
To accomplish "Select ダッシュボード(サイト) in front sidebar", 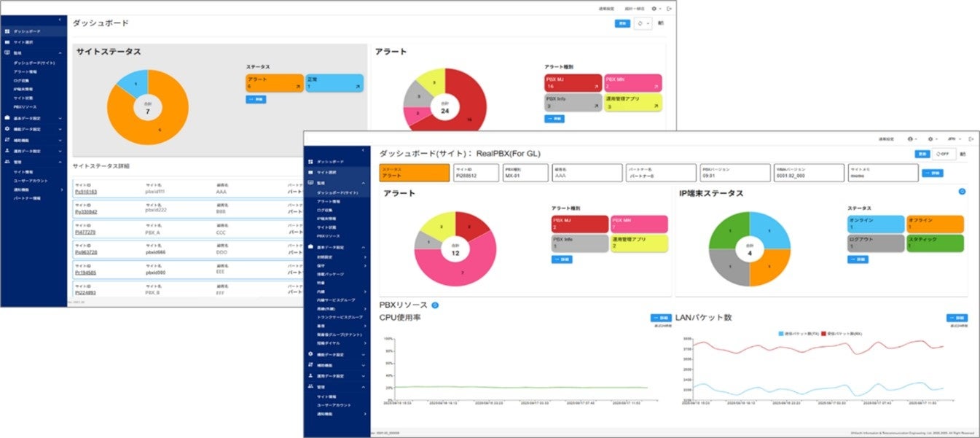I will 338,192.
